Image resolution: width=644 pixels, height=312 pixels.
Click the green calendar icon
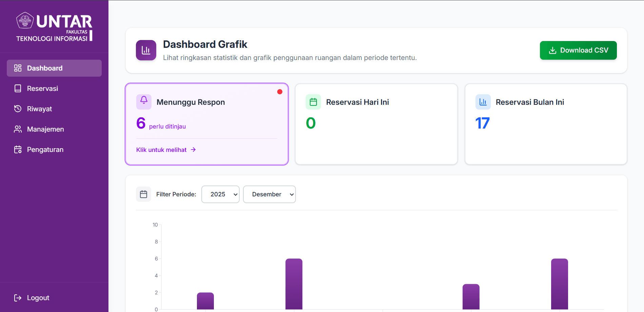313,102
